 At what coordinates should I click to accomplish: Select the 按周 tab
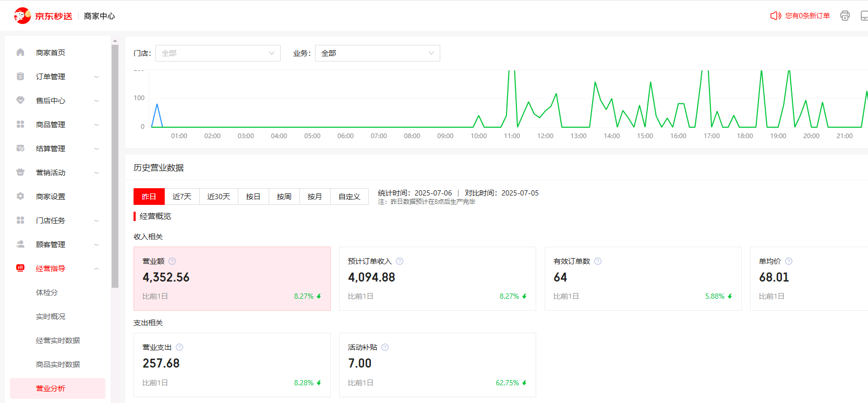[x=284, y=197]
